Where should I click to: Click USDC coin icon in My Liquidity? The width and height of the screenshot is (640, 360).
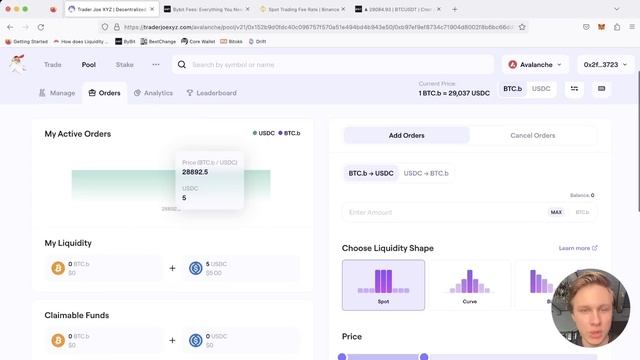pyautogui.click(x=196, y=268)
